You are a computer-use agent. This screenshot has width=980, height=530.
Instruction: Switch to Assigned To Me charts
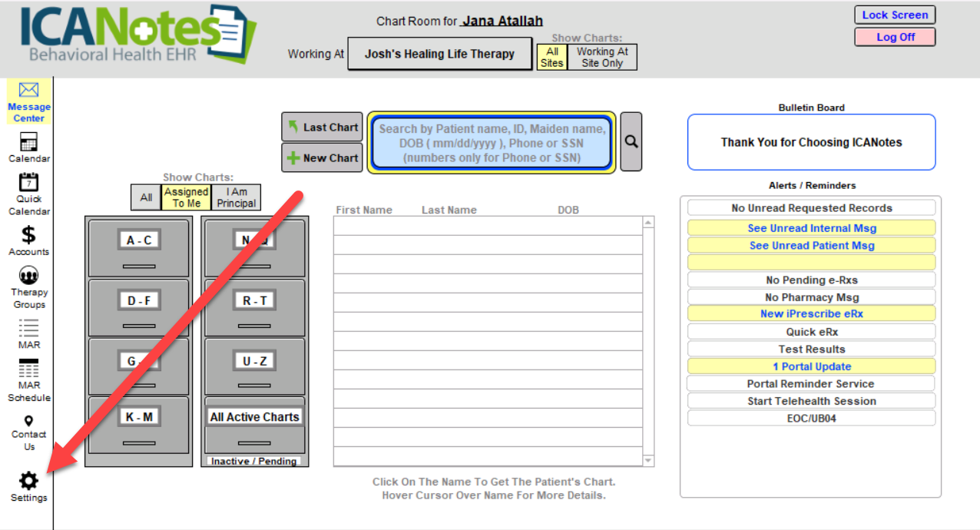click(186, 197)
